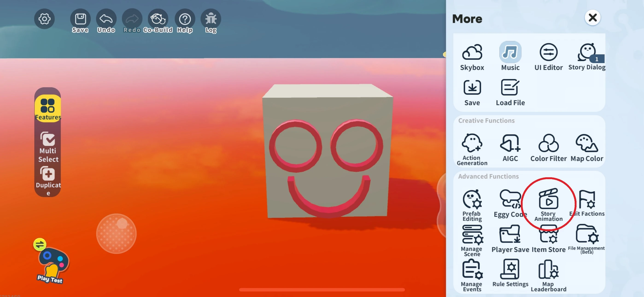The width and height of the screenshot is (644, 297).
Task: Open the AIGC function
Action: point(510,148)
